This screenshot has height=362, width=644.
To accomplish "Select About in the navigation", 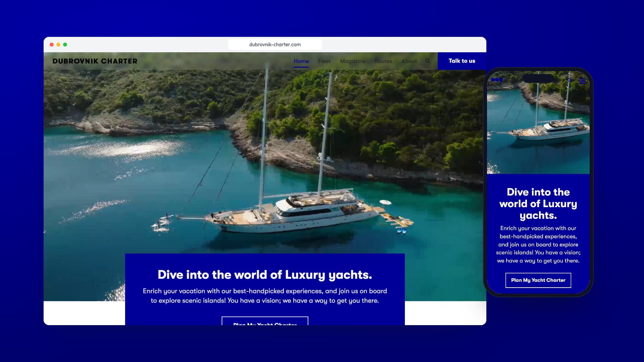I will 409,61.
